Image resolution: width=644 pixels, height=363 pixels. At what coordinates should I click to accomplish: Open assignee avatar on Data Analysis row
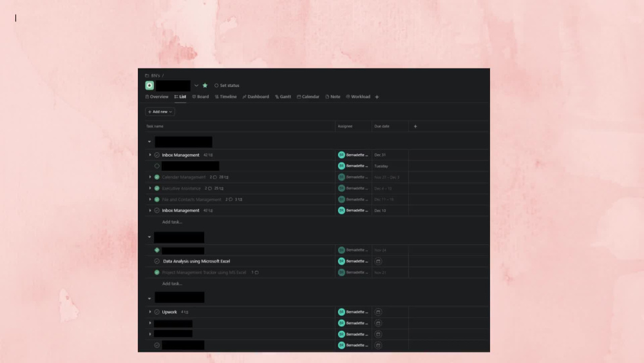(x=341, y=261)
